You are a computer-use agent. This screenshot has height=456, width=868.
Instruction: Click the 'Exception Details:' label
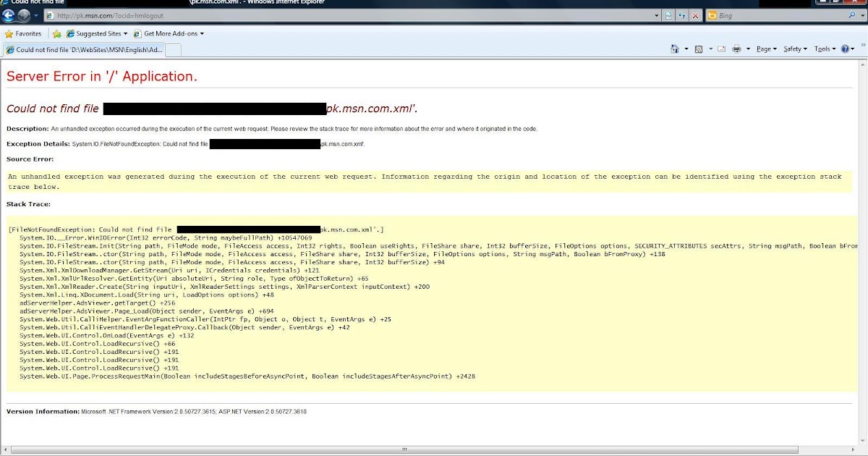tap(38, 144)
